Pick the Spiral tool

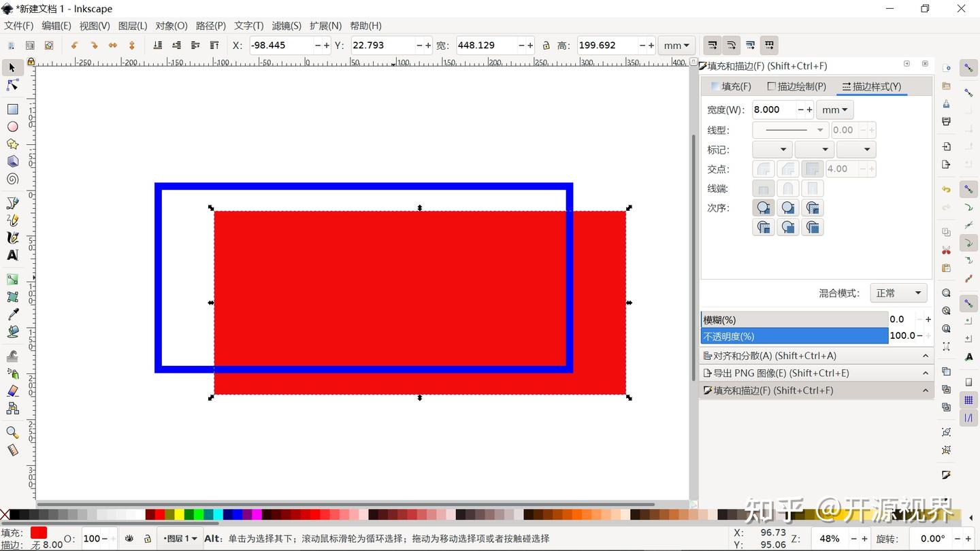click(12, 179)
